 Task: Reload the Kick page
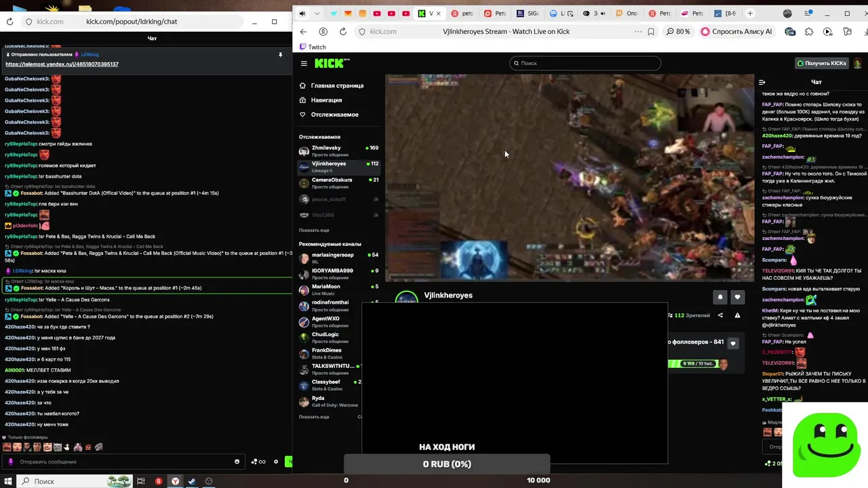tap(343, 31)
